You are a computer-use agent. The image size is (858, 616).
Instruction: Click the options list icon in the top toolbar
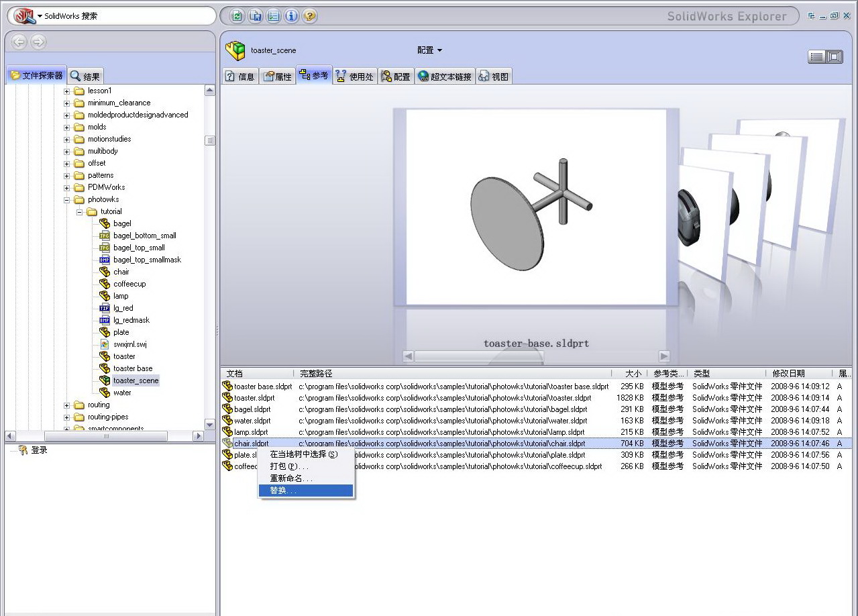pos(273,16)
